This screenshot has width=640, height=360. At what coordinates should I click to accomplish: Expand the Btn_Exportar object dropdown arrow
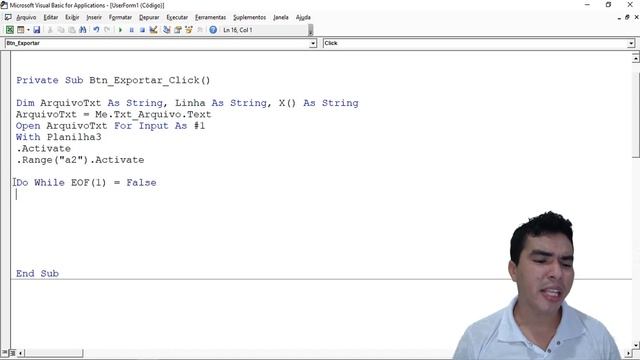[x=313, y=43]
